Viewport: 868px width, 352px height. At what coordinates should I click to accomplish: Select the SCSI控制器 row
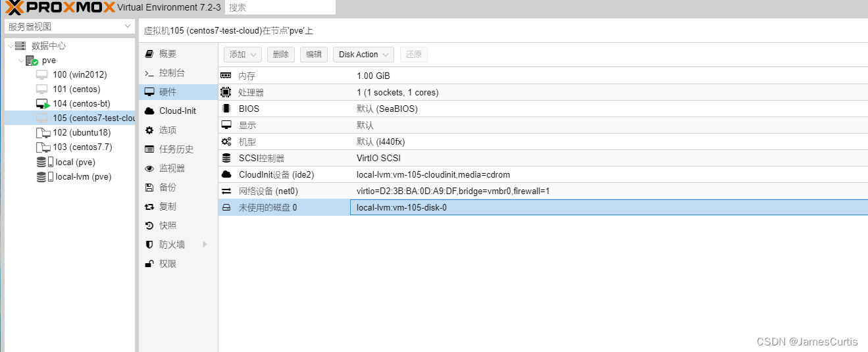click(x=543, y=158)
